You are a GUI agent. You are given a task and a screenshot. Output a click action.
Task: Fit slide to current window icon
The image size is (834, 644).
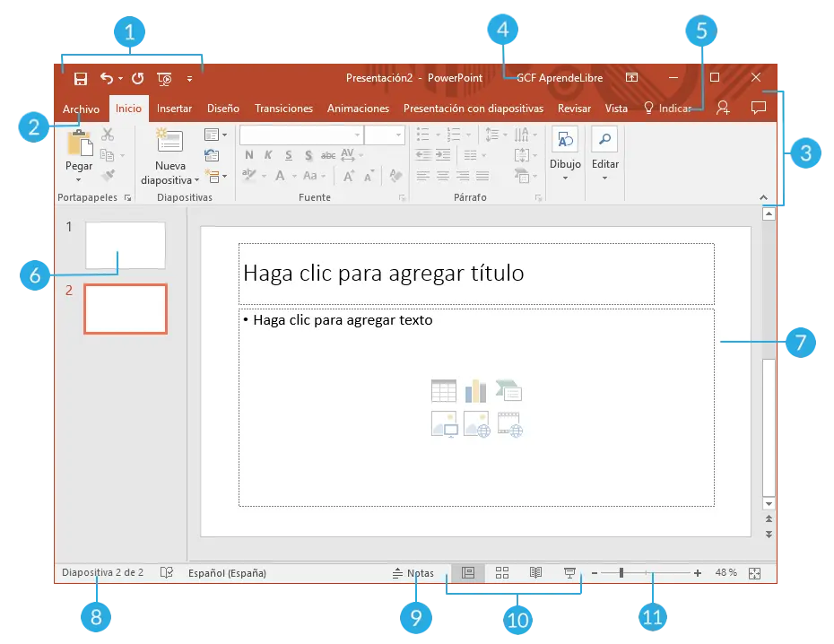coord(753,572)
